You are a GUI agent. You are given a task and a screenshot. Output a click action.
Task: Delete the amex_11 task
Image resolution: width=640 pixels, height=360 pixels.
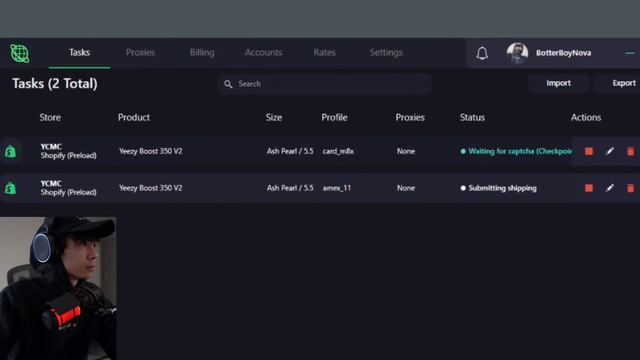tap(631, 188)
